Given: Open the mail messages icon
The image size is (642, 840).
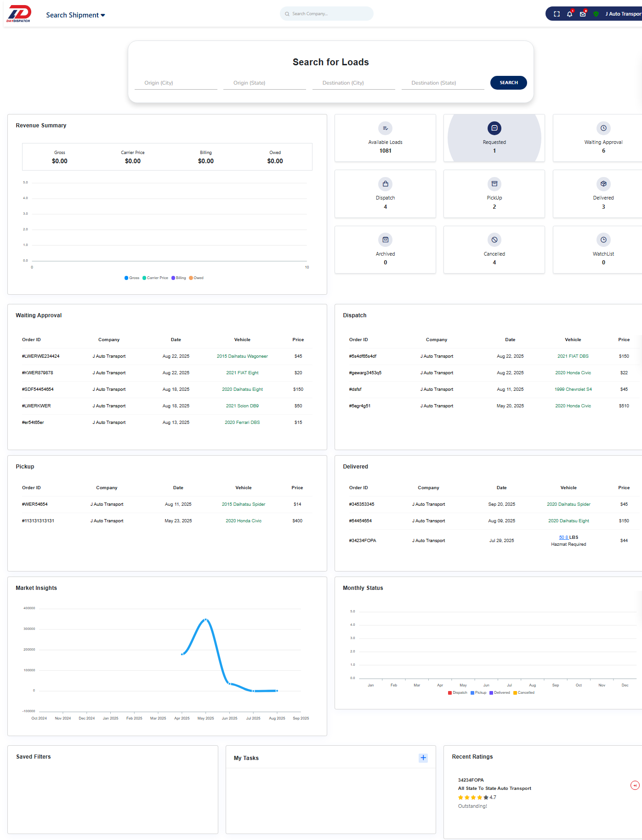Looking at the screenshot, I should pos(583,14).
